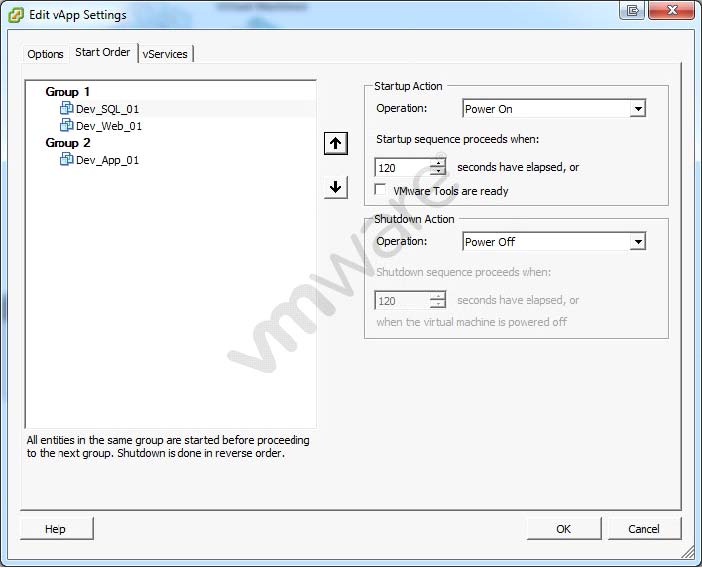Move selected entity up in start order
This screenshot has width=702, height=568.
point(336,143)
